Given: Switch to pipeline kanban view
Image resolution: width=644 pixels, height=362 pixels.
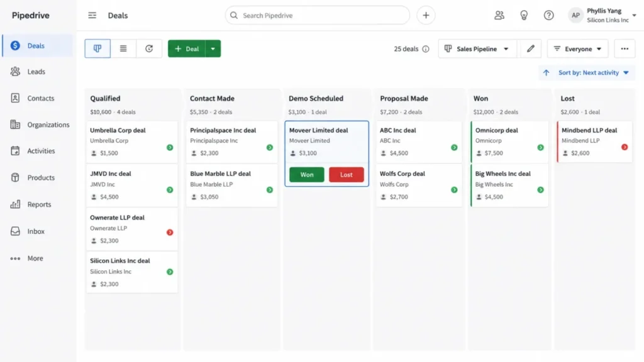Looking at the screenshot, I should coord(97,48).
